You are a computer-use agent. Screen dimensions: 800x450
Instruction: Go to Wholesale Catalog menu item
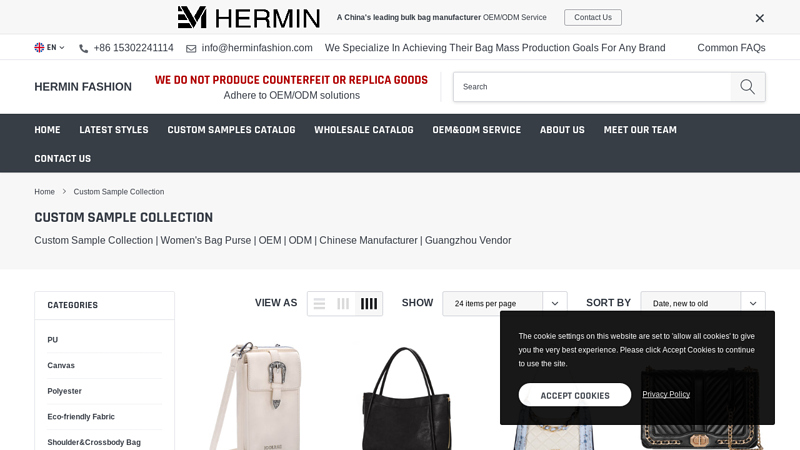[364, 130]
